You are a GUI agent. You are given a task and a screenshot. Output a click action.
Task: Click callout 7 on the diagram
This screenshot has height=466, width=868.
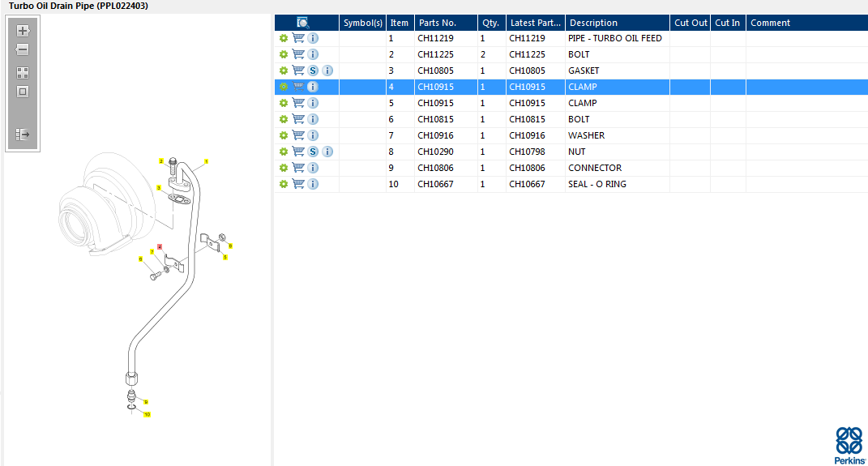[x=152, y=252]
